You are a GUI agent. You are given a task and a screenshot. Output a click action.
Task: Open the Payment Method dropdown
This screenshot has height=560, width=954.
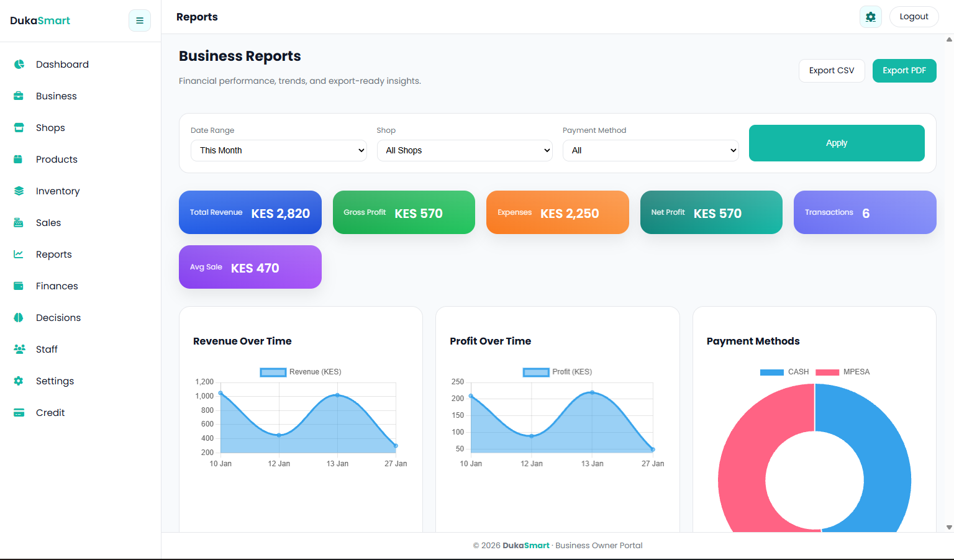[650, 150]
